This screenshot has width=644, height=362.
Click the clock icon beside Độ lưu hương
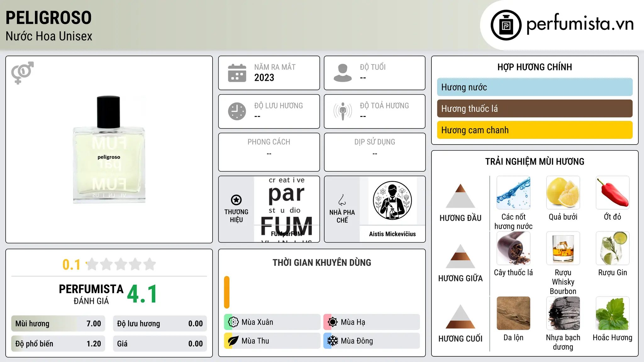click(x=237, y=111)
